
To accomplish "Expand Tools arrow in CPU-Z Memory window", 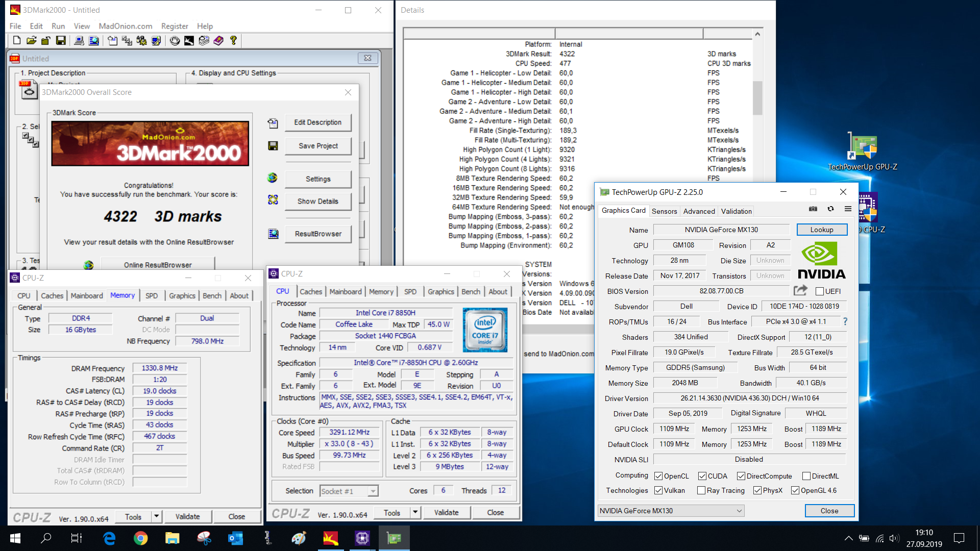I will click(157, 516).
